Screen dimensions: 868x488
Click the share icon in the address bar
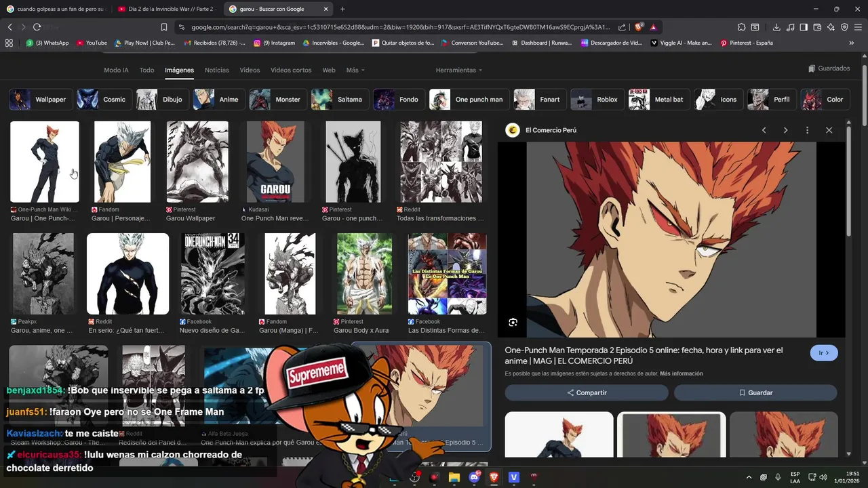623,27
